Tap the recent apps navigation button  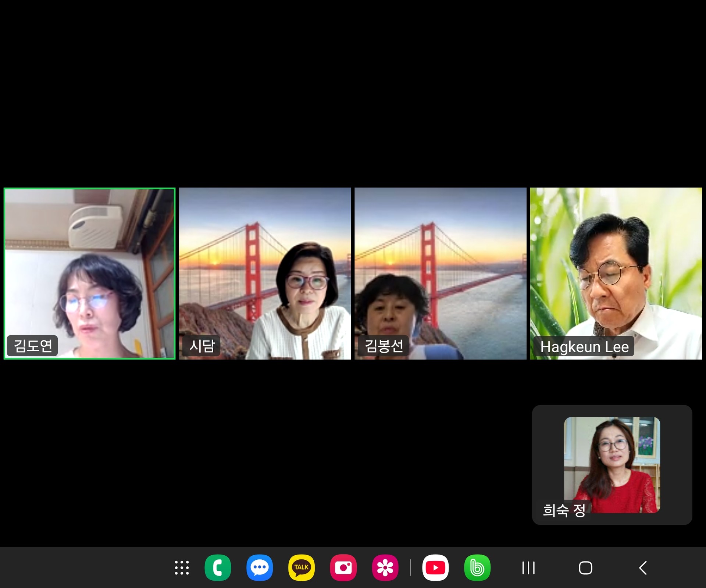(528, 568)
